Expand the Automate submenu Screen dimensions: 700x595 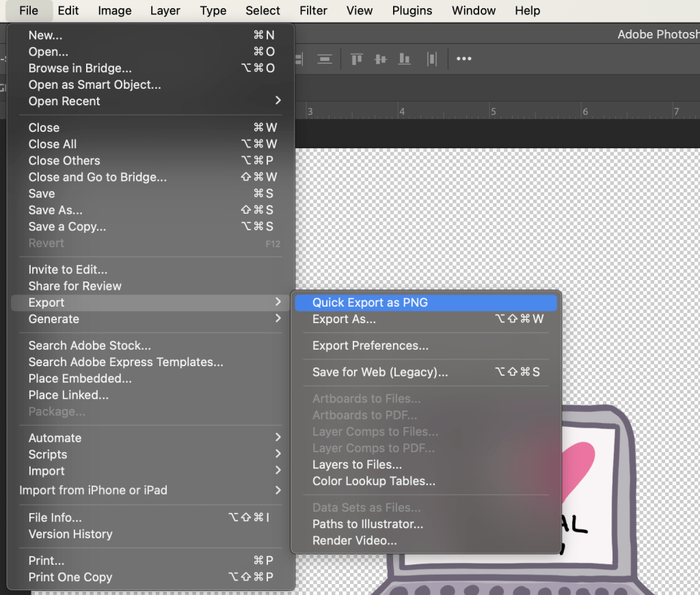55,438
